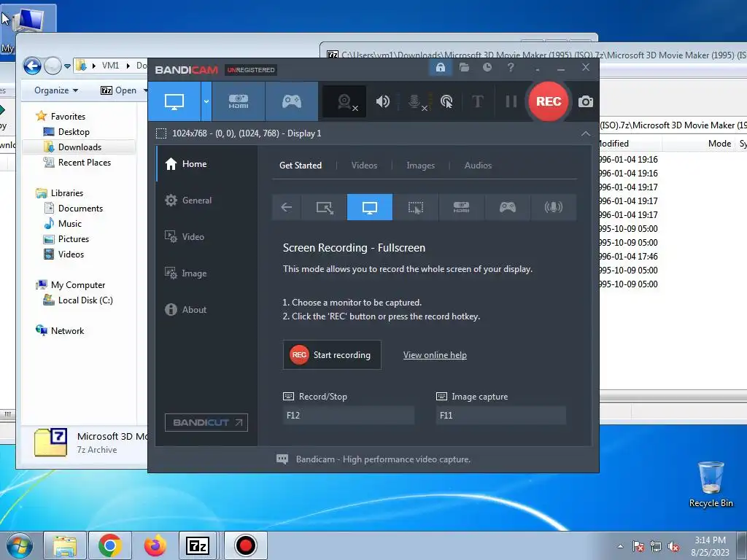Select the fullscreen mode icon in mode selector
This screenshot has height=560, width=747.
pyautogui.click(x=370, y=207)
